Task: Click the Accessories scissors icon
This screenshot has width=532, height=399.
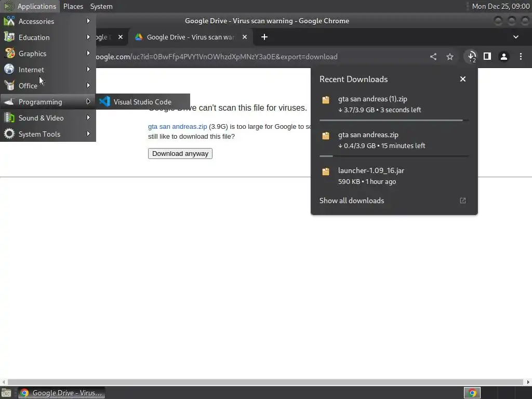Action: pos(9,21)
